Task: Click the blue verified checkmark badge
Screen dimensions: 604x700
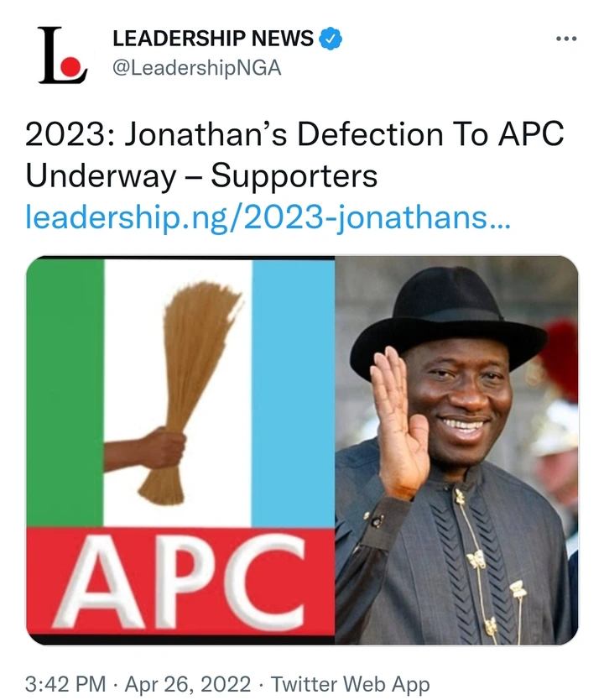Action: point(331,39)
